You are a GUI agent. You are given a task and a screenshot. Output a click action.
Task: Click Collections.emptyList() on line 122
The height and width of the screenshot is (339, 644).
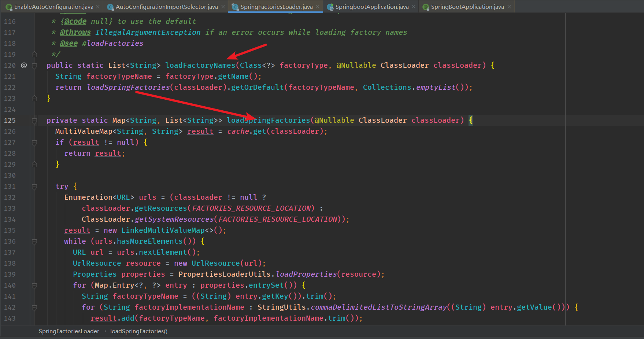point(414,87)
